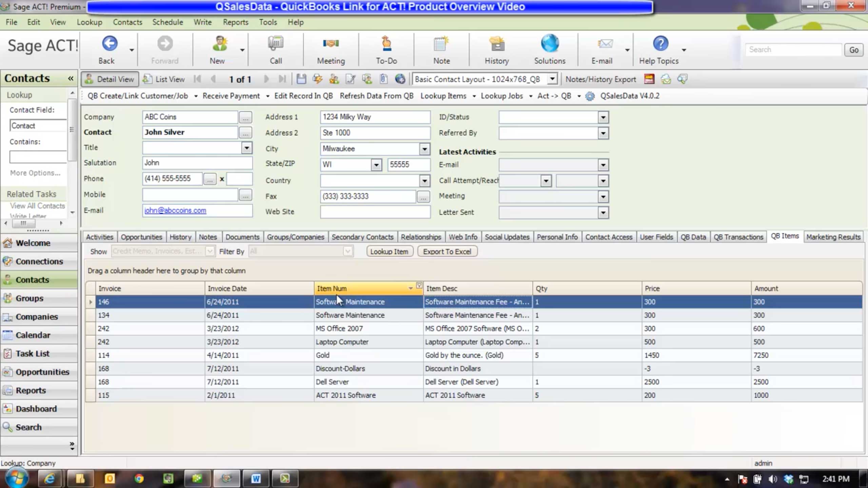Viewport: 868px width, 488px height.
Task: Click the save diskette icon
Action: [301, 79]
